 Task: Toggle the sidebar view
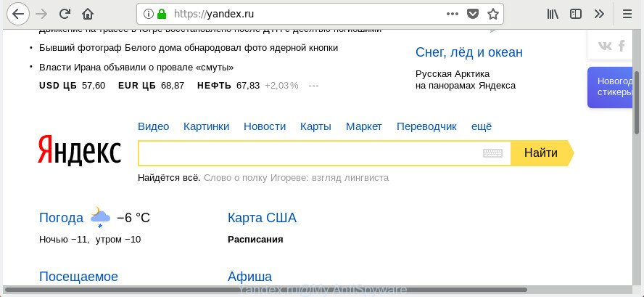pos(576,14)
